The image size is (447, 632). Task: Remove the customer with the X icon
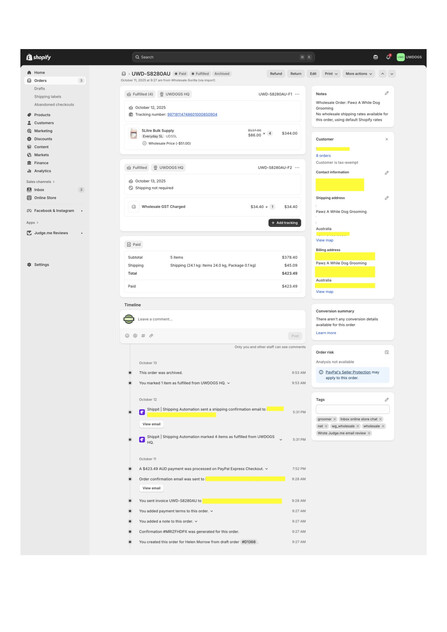point(387,139)
